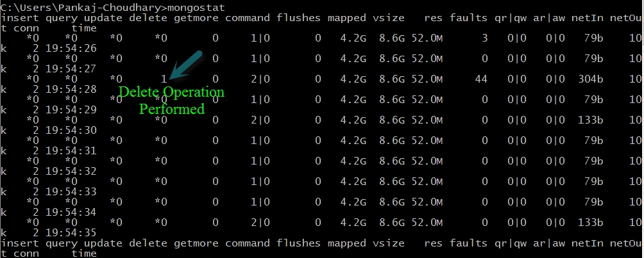
Task: Click the 'qr|qw' header in the top row
Action: point(511,18)
